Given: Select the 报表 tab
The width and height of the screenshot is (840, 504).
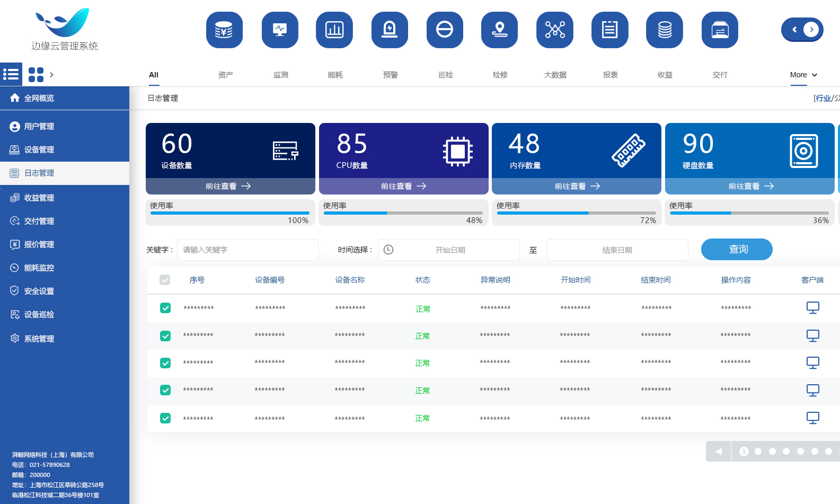Looking at the screenshot, I should pyautogui.click(x=611, y=75).
